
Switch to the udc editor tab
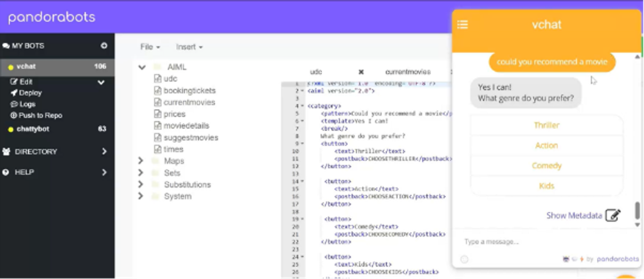pos(316,71)
